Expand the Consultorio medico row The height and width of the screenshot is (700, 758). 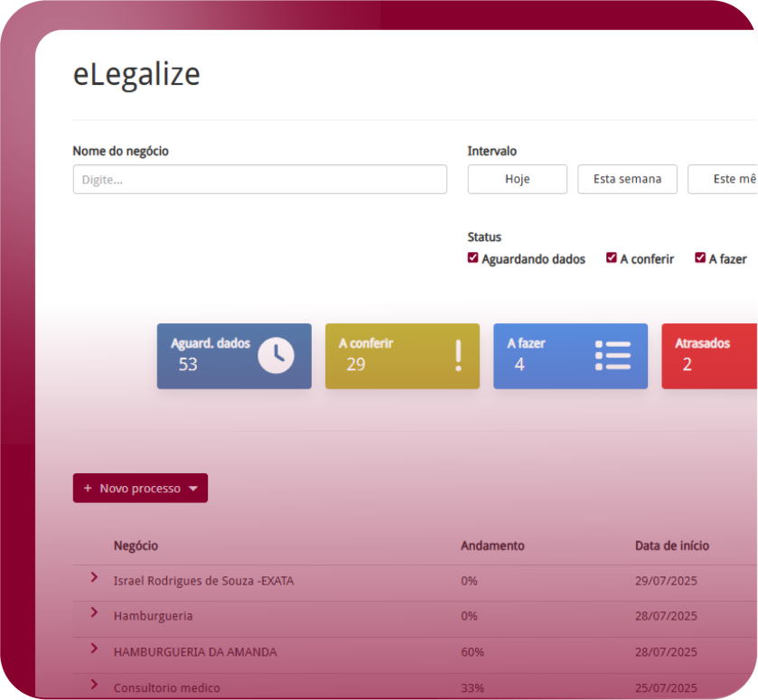point(94,685)
